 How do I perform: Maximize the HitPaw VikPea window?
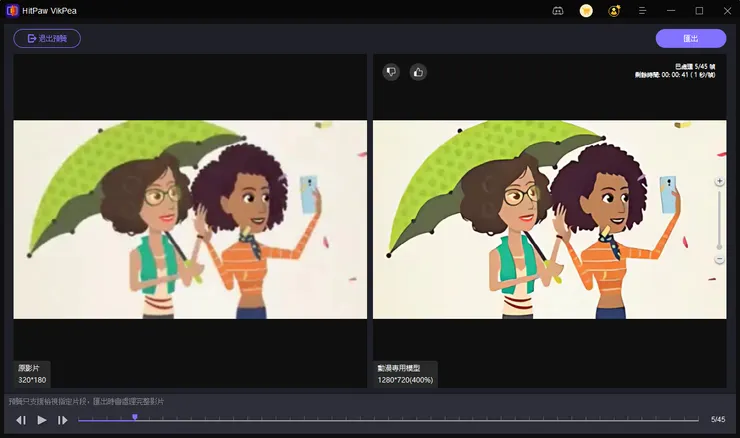pos(699,10)
